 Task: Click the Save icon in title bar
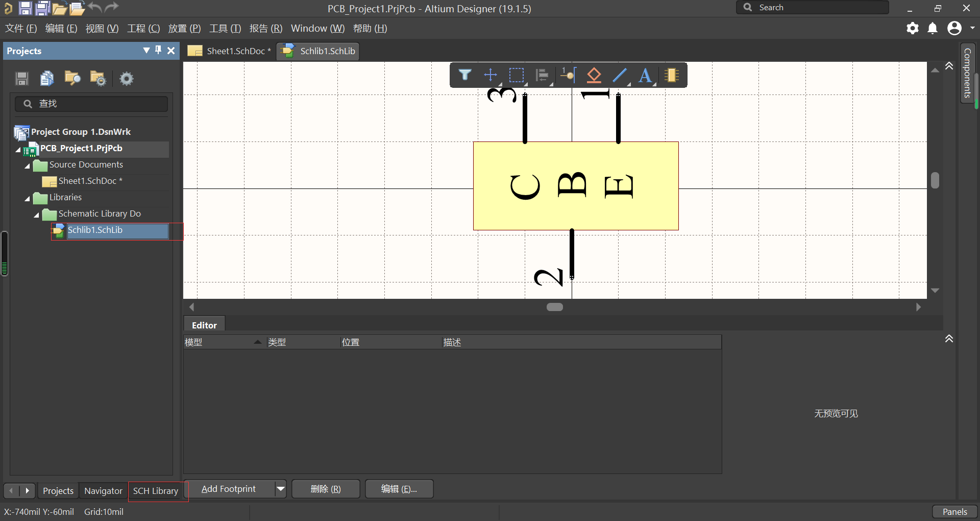pyautogui.click(x=25, y=8)
